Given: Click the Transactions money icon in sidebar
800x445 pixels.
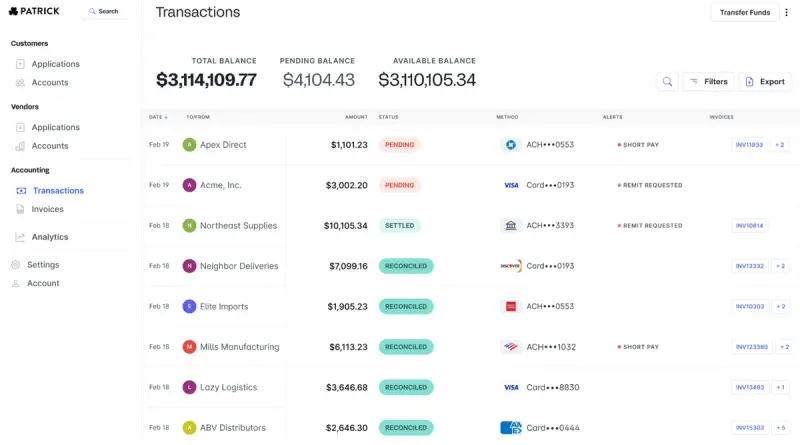Looking at the screenshot, I should point(21,190).
